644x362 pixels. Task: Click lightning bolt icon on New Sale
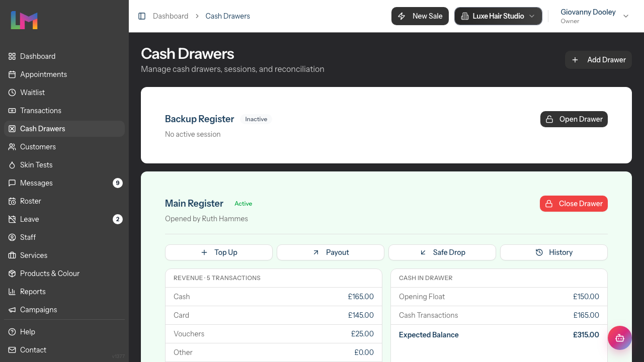pos(401,16)
